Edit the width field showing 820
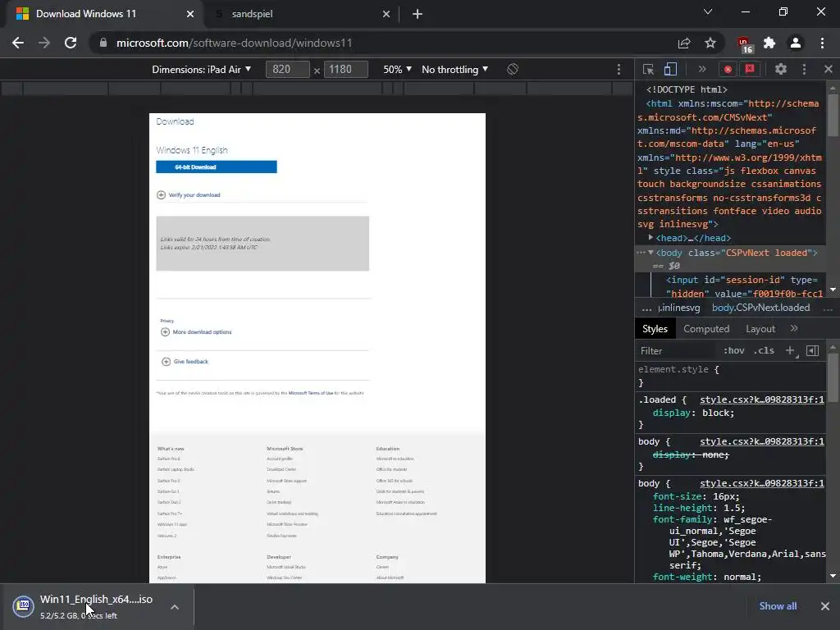 click(x=288, y=69)
